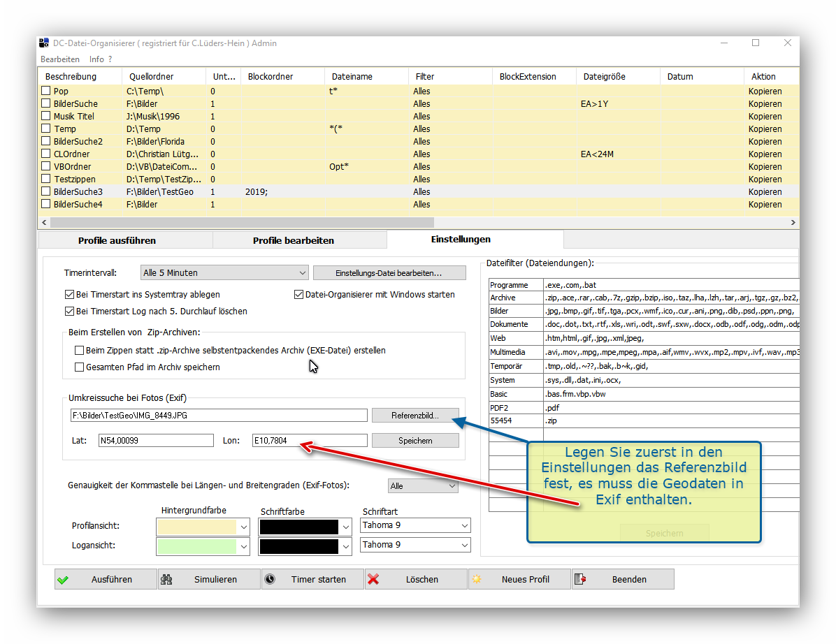Screen dimensions: 836x644
Task: Click the DC-Datei-Organisierer title bar app icon
Action: pyautogui.click(x=43, y=43)
